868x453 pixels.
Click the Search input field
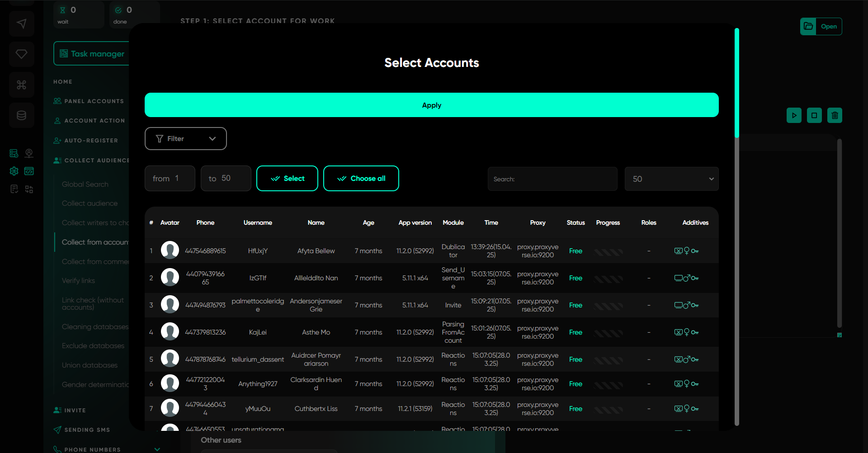click(552, 179)
